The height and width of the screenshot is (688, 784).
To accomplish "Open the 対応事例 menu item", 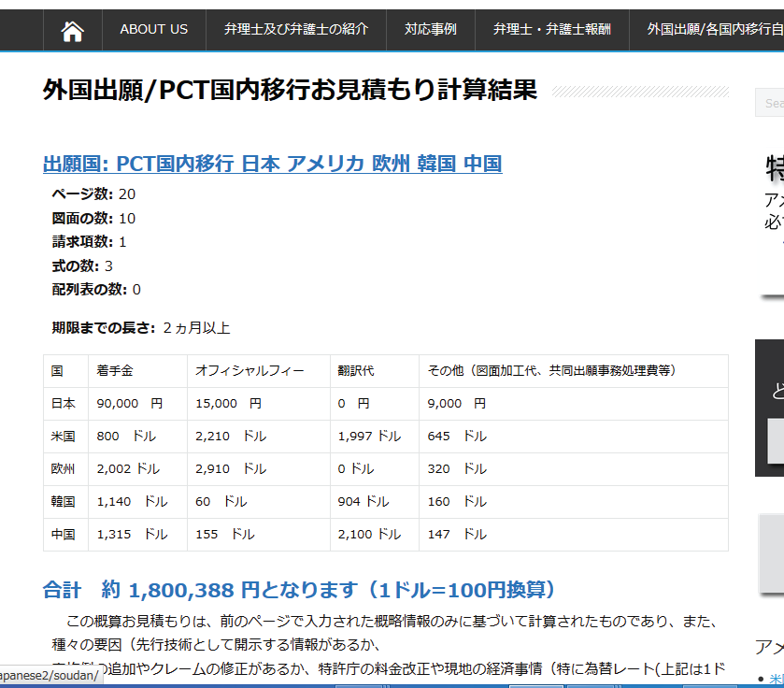I will (x=431, y=30).
